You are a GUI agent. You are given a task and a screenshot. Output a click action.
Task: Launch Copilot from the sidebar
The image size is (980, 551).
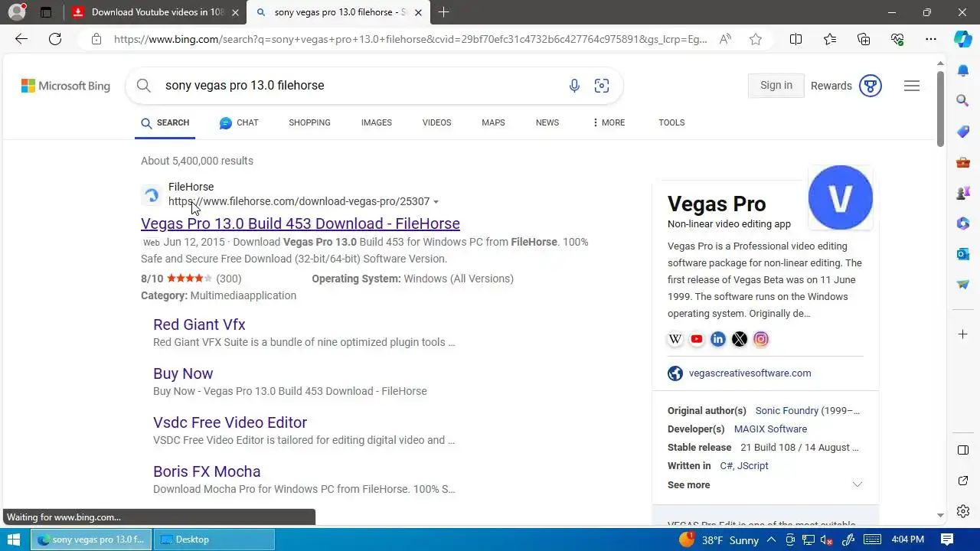click(x=963, y=39)
